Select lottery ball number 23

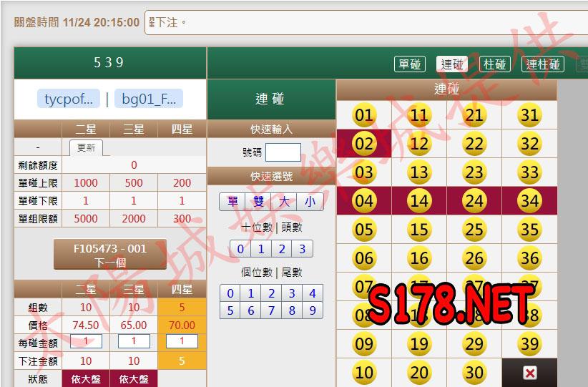point(474,172)
